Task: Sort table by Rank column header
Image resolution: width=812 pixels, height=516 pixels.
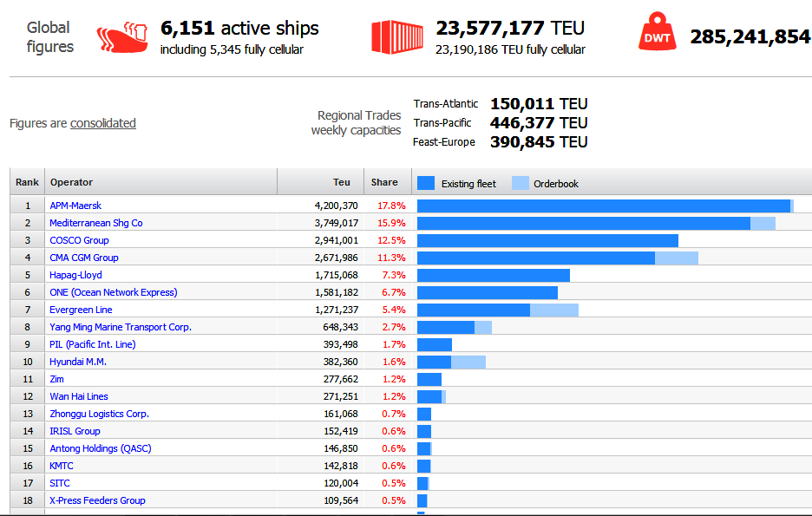Action: pos(27,182)
